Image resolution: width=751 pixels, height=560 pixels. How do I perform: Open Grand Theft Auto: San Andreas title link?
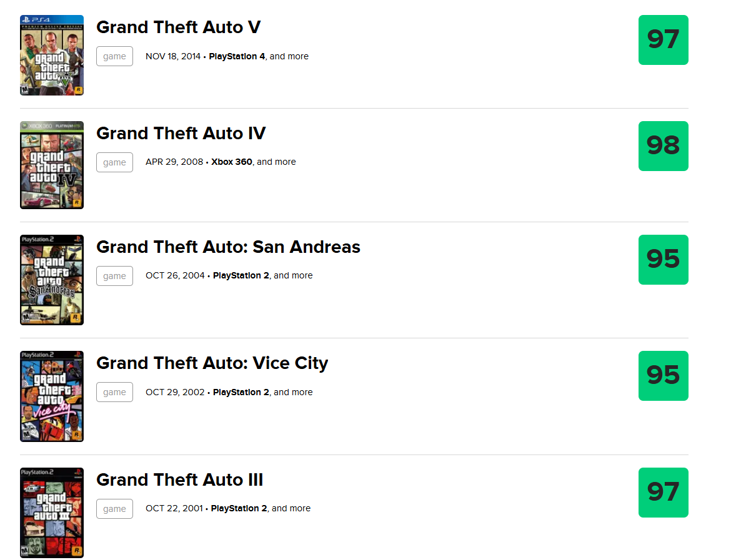[229, 247]
